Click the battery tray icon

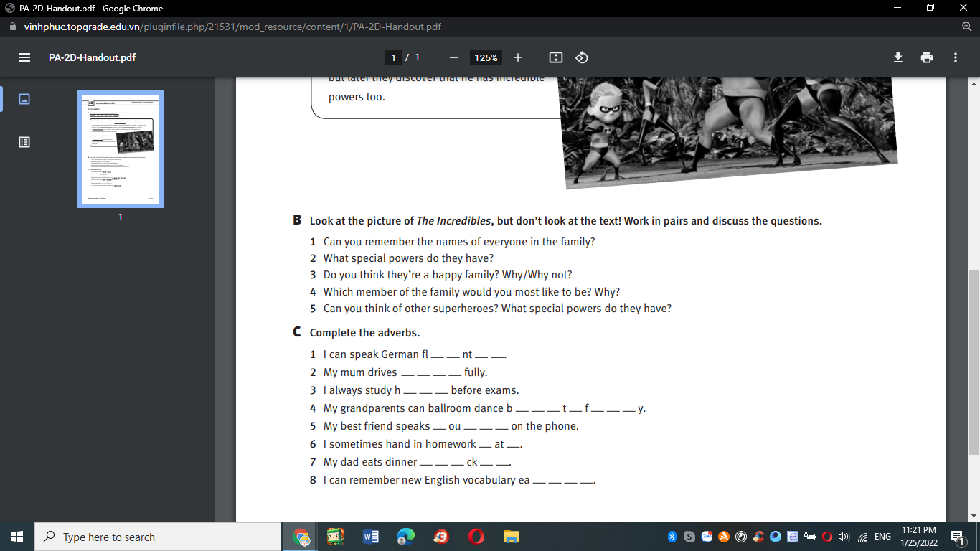pyautogui.click(x=810, y=537)
